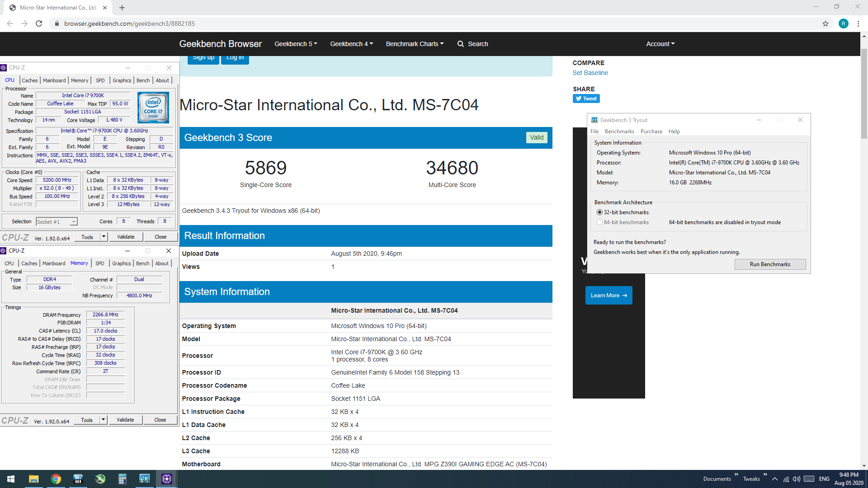Expand the Documents toolbar chevron in taskbar
The image size is (868, 488).
(x=736, y=474)
